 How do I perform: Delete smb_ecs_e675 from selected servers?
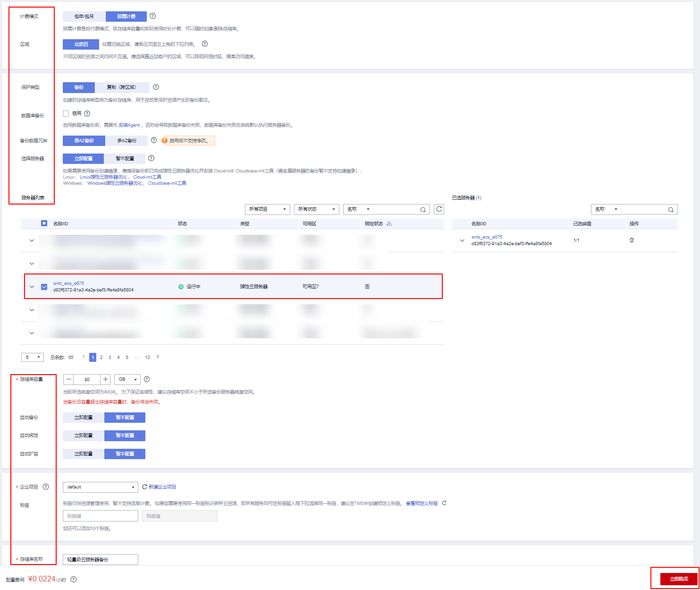[x=632, y=240]
